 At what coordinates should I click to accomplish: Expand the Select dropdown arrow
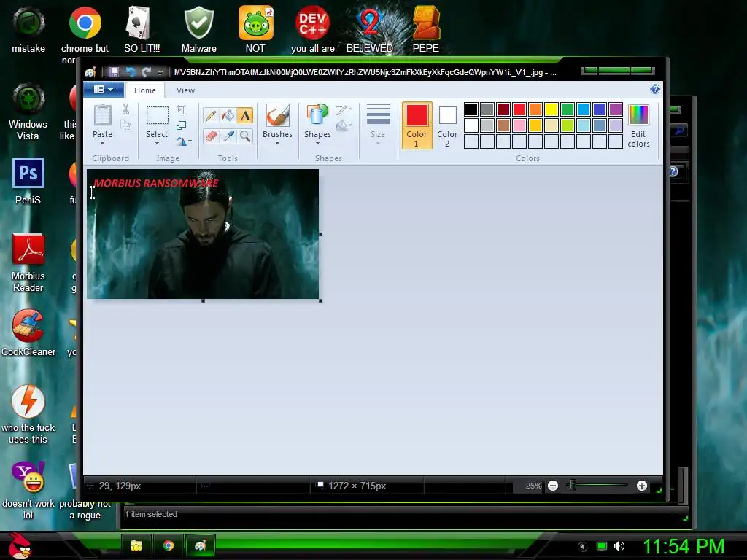[x=157, y=144]
